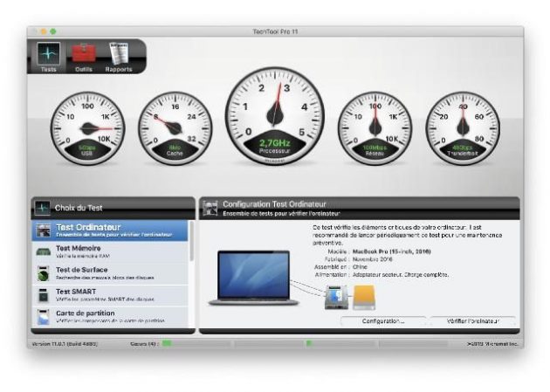
Task: Click the Thunderbolt gauge
Action: tap(463, 128)
